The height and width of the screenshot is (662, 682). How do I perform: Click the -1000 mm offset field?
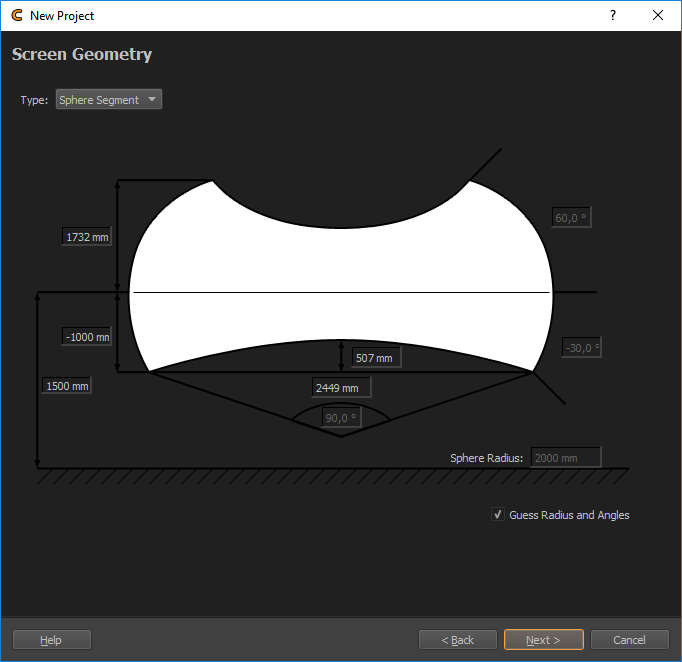[87, 337]
